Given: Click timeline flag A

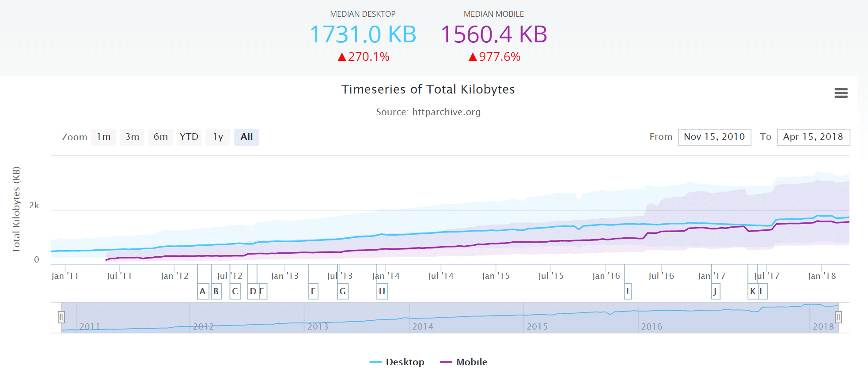Looking at the screenshot, I should [x=203, y=291].
